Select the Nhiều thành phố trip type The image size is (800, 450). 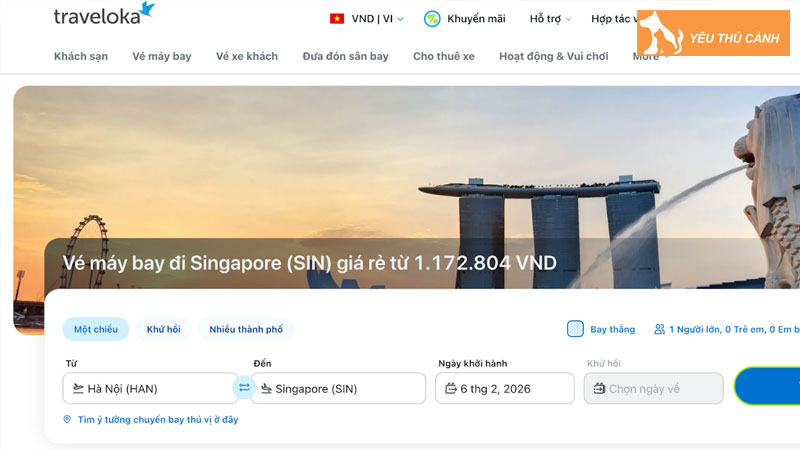tap(246, 329)
